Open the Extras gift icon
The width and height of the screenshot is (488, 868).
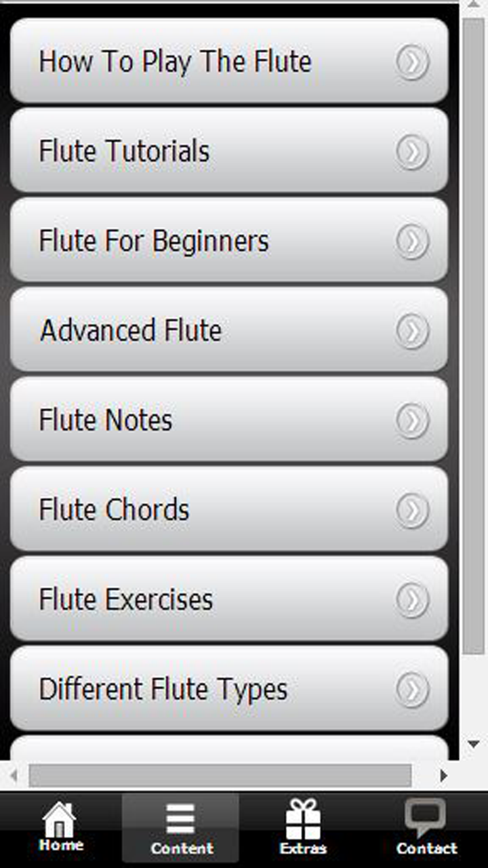coord(303,821)
